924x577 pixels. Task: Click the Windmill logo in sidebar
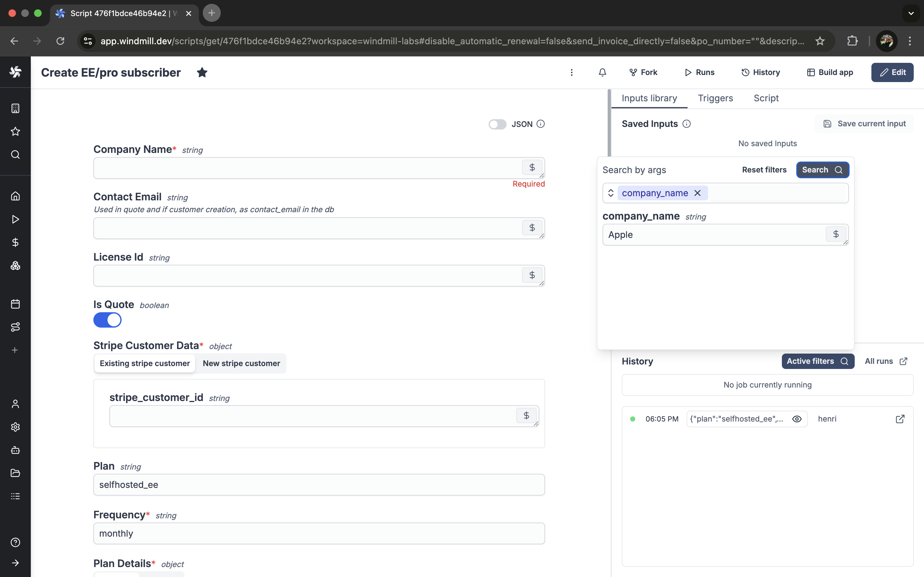coord(15,72)
